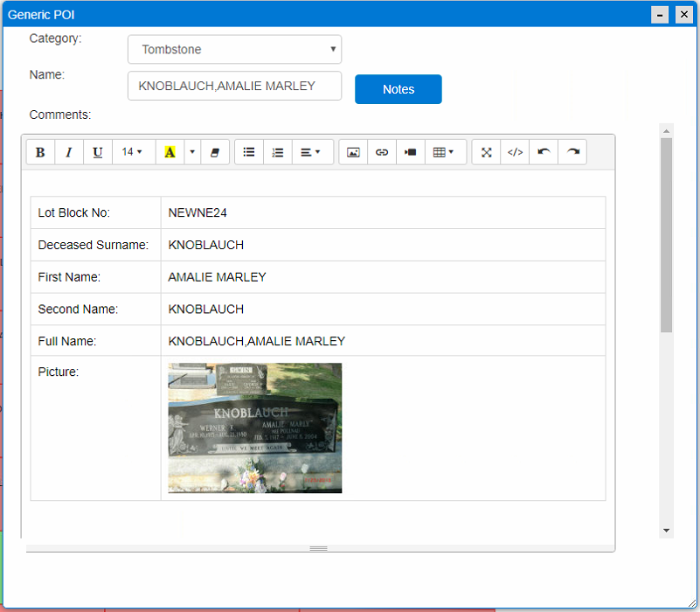Viewport: 700px width, 612px height.
Task: Insert an unordered bullet list
Action: tap(249, 152)
